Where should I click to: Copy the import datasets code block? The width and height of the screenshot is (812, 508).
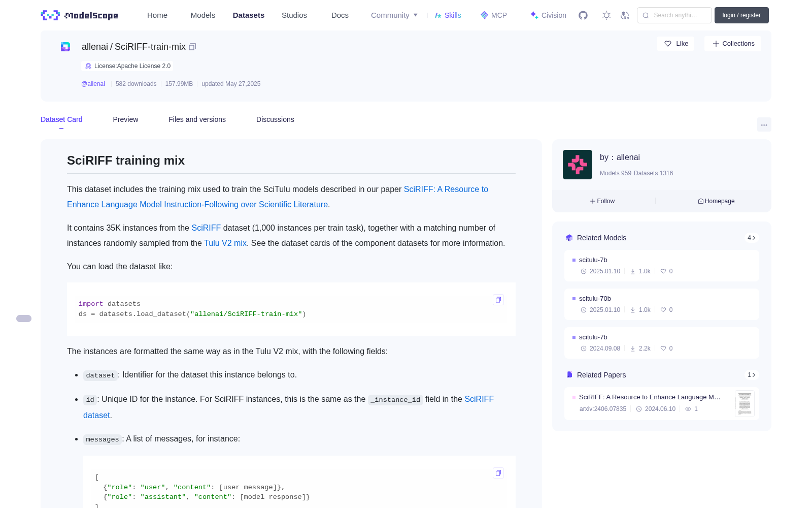[498, 300]
